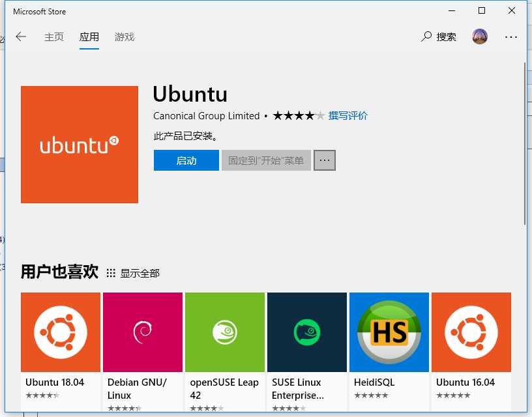Open Ubuntu 18.04 app tile icon
Screen dimensions: 532x417
tap(61, 332)
